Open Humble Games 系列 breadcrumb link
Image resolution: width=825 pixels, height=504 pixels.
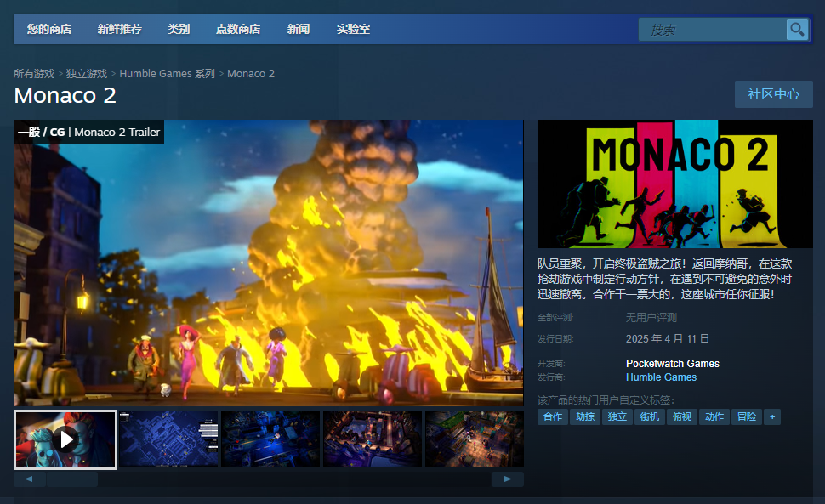168,74
